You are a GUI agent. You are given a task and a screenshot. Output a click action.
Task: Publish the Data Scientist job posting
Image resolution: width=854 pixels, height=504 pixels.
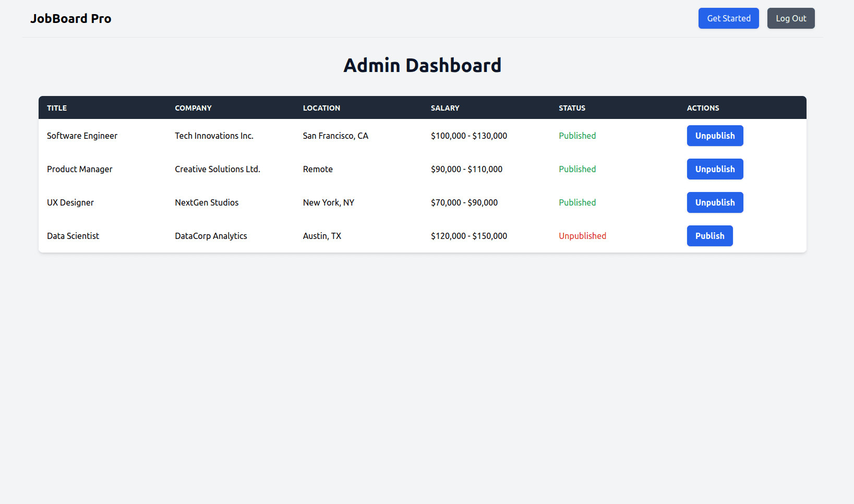pyautogui.click(x=709, y=236)
